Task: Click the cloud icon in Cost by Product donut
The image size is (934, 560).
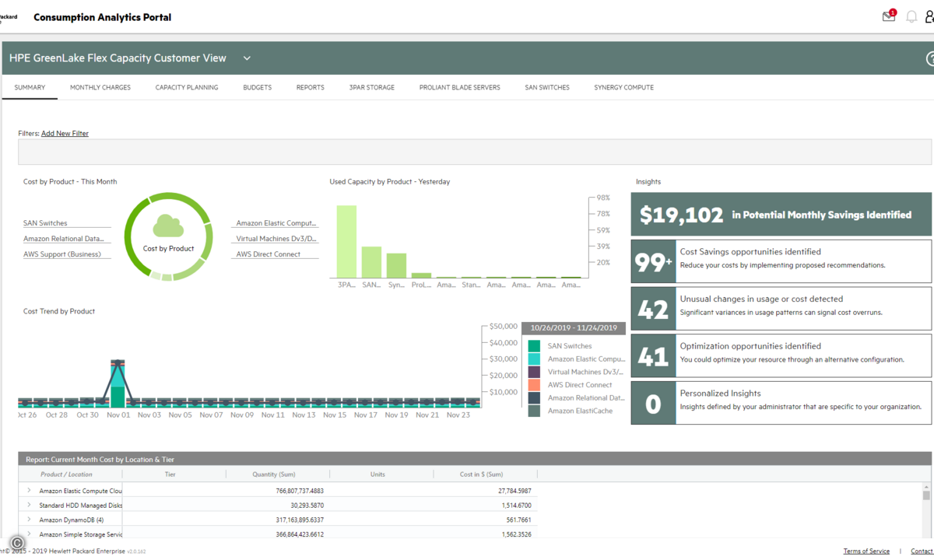Action: click(168, 226)
